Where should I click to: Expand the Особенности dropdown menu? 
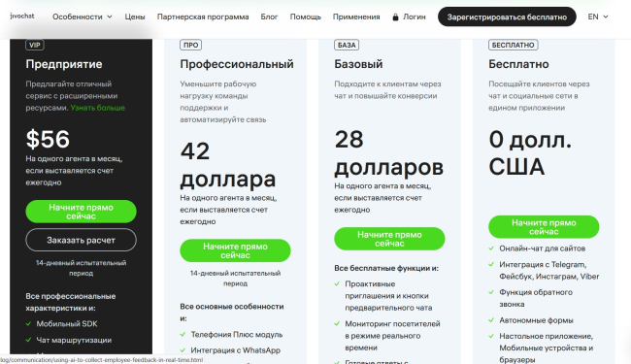click(x=83, y=17)
